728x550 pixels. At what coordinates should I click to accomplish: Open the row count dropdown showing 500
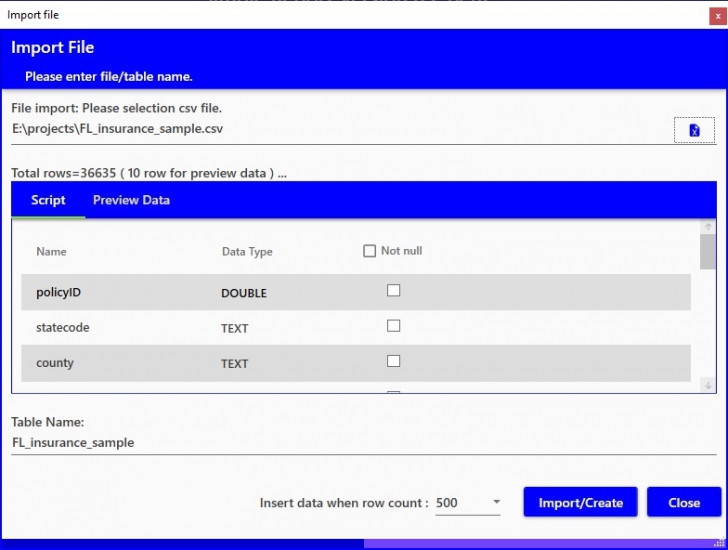[x=468, y=503]
